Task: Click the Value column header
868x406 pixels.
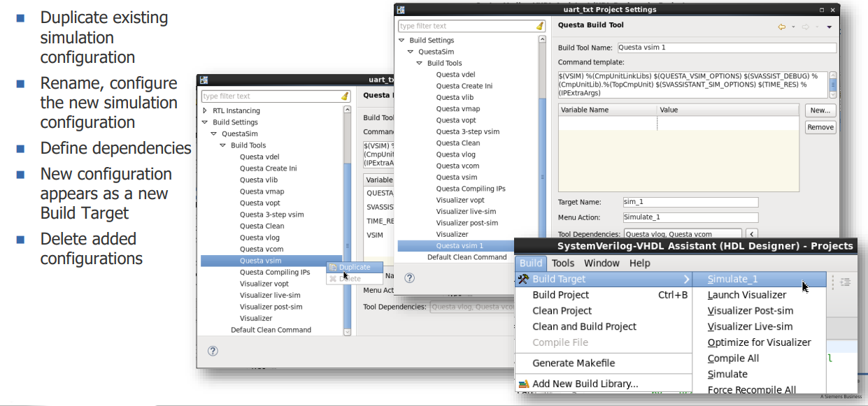Action: pyautogui.click(x=727, y=110)
